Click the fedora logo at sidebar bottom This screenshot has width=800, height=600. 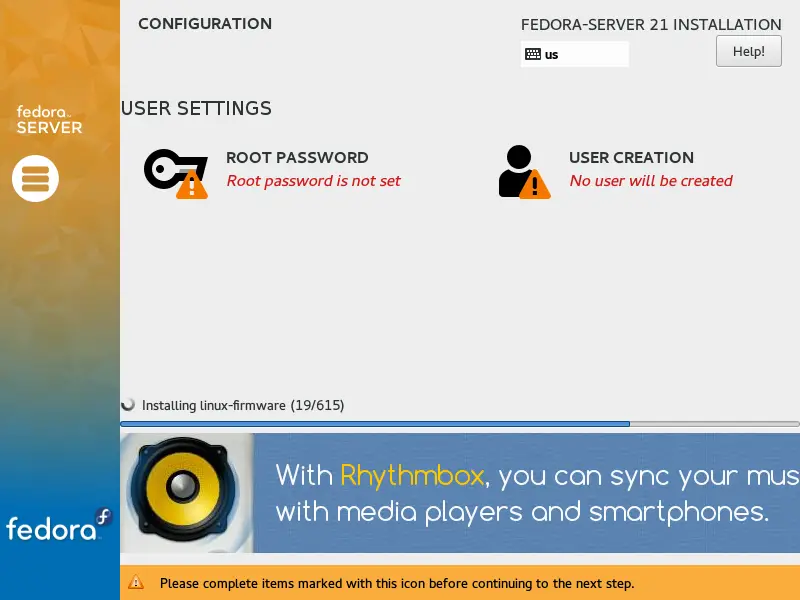click(x=58, y=525)
